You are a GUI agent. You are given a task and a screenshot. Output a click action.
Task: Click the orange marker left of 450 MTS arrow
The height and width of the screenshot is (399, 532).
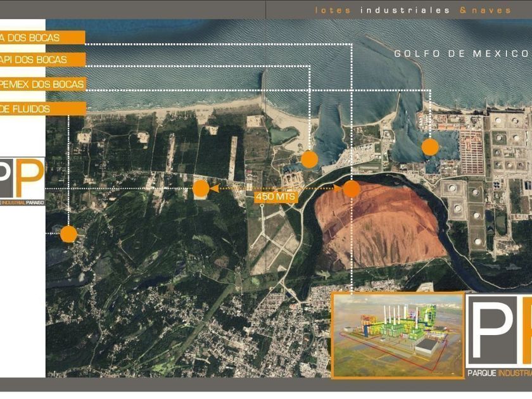[201, 188]
